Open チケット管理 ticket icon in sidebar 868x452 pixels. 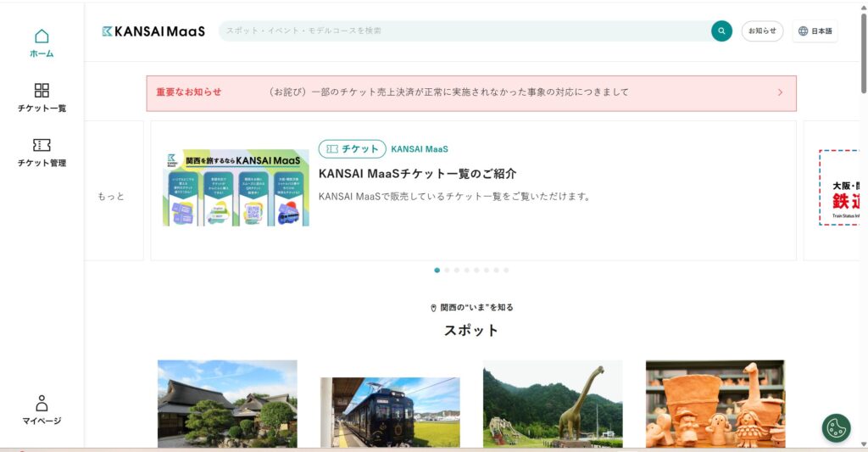pos(42,144)
